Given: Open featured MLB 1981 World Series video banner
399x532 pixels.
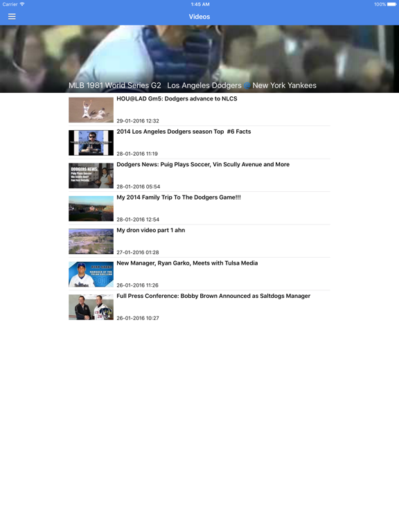Looking at the screenshot, I should point(199,59).
